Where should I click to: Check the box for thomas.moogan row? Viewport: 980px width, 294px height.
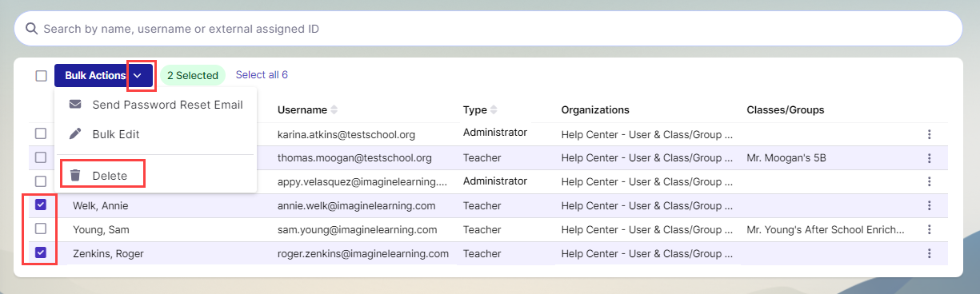coord(41,157)
